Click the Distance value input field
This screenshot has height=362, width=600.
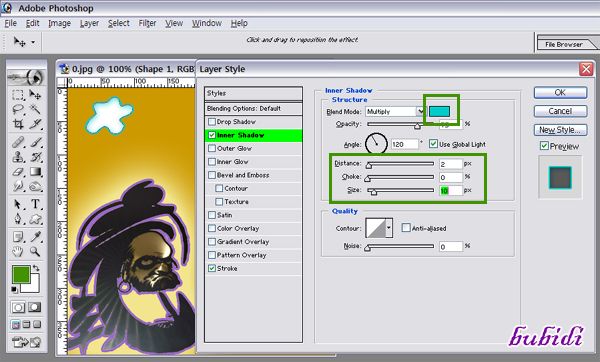click(x=450, y=164)
